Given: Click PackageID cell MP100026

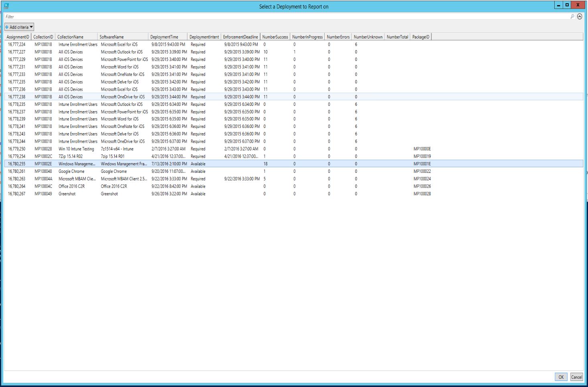Looking at the screenshot, I should (x=422, y=186).
